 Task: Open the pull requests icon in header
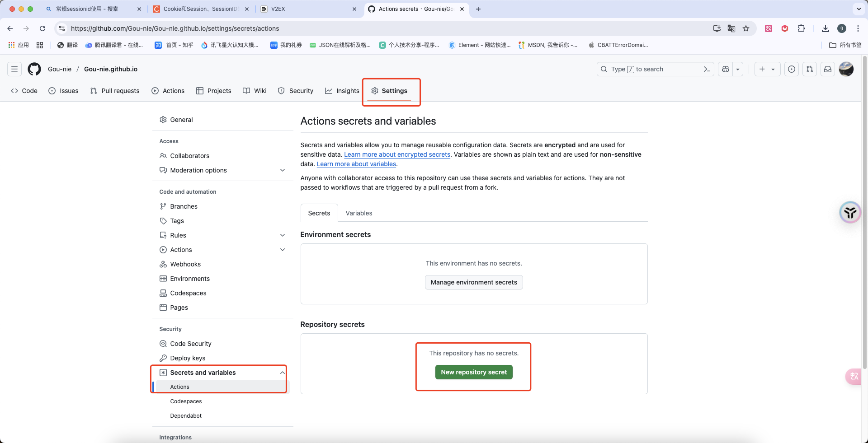click(x=810, y=69)
